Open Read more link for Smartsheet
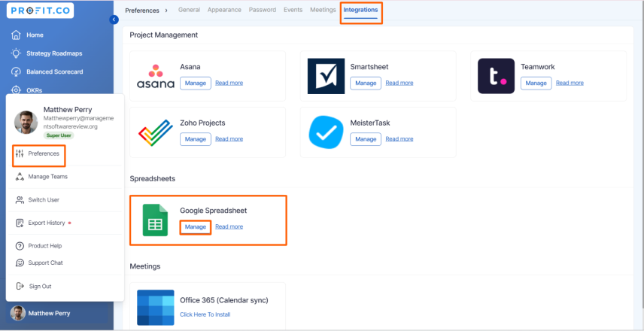Viewport: 644px width, 331px height. click(399, 83)
